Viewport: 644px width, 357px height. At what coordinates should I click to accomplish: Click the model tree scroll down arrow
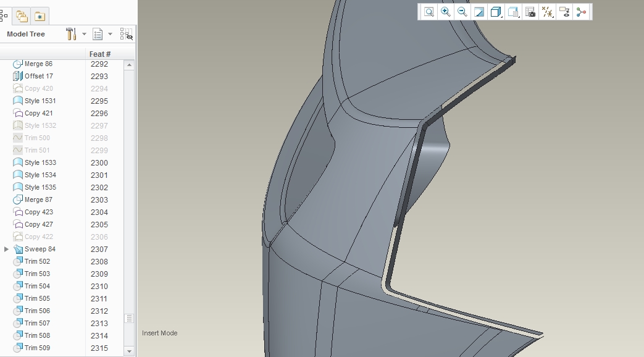129,351
